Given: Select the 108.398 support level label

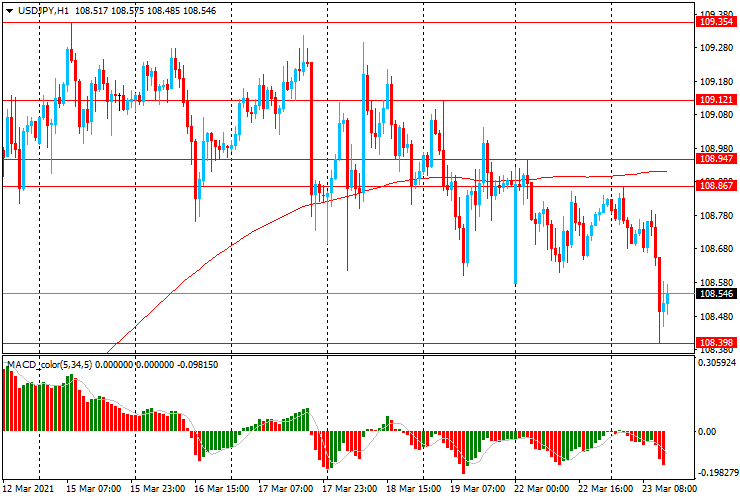Looking at the screenshot, I should pyautogui.click(x=716, y=343).
